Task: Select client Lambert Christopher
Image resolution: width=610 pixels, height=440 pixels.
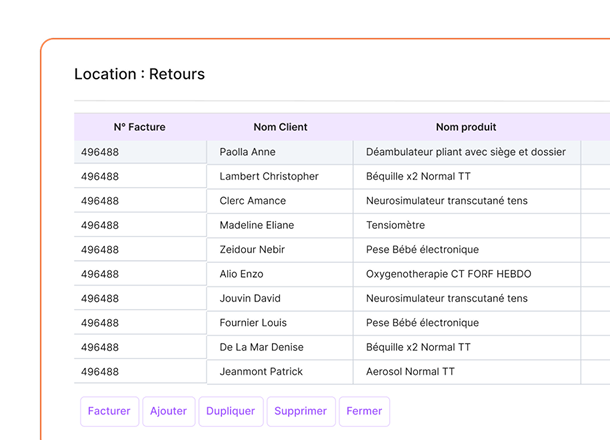Action: coord(269,176)
